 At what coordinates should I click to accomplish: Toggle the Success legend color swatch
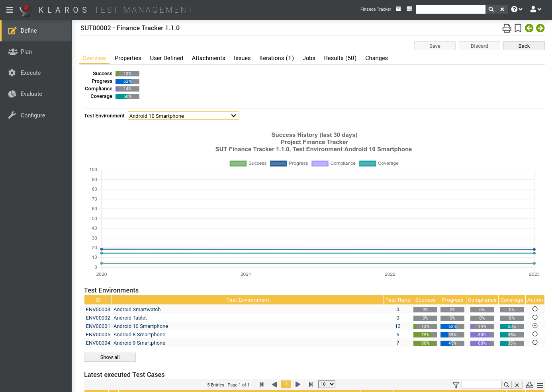click(x=238, y=163)
